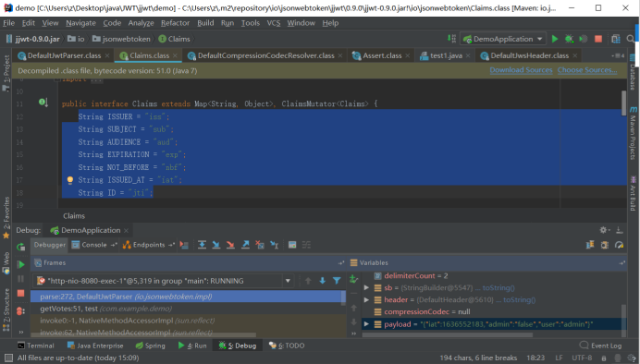Image resolution: width=640 pixels, height=364 pixels.
Task: Move to the previous frame with the up arrow
Action: point(308,281)
